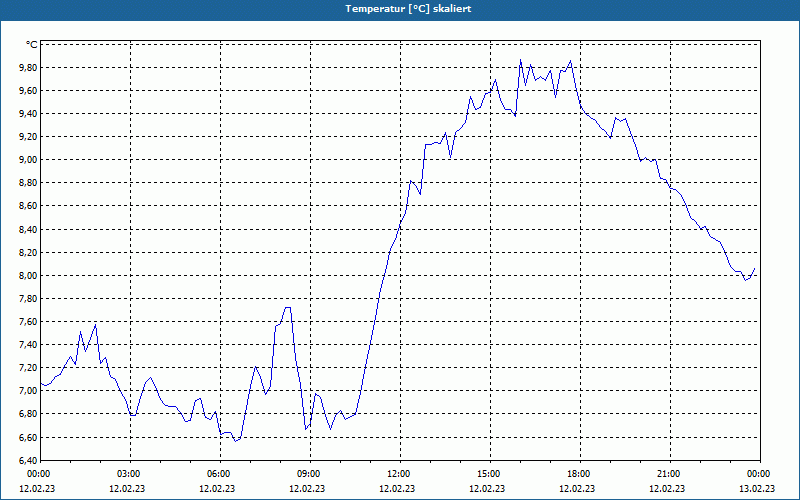
Task: Click the 00:00 label above 13.02.23
Action: click(x=759, y=474)
